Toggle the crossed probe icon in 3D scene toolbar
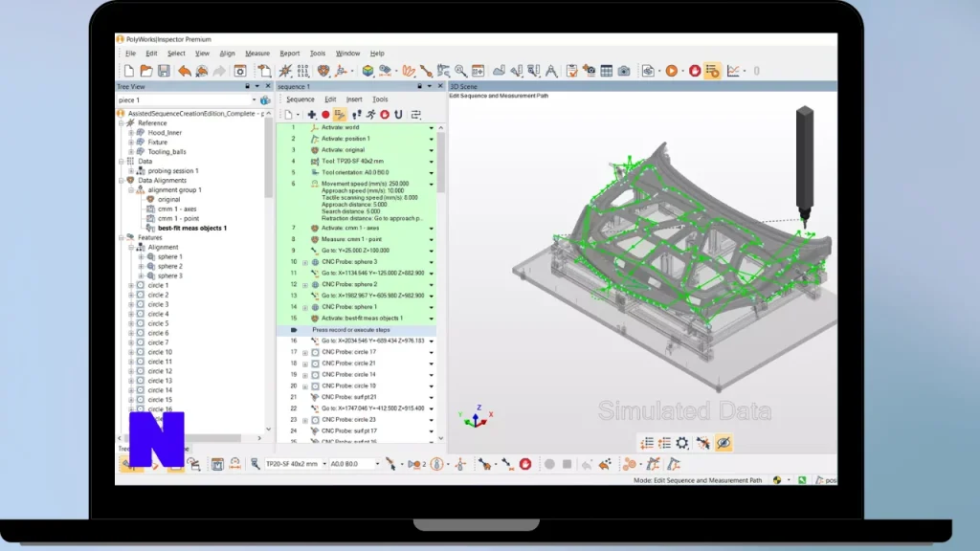 pos(702,443)
